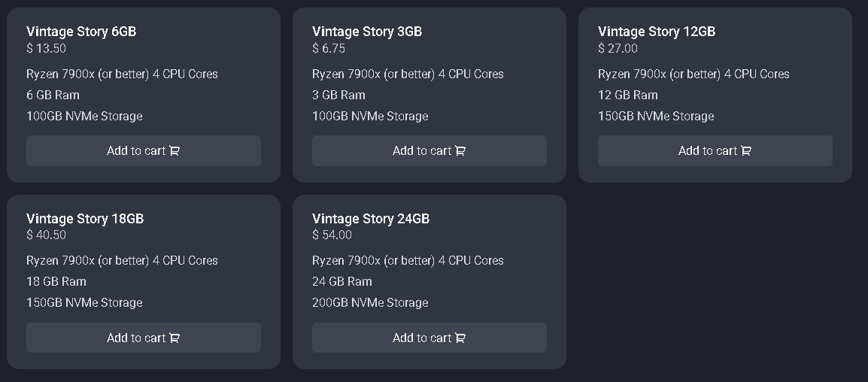Click the $ 27.00 price label

tap(618, 49)
